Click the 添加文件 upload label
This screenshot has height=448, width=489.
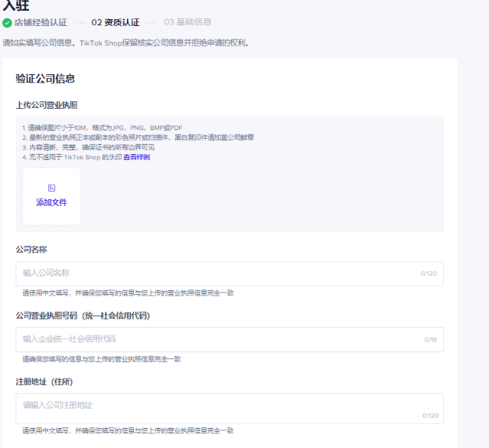point(51,203)
